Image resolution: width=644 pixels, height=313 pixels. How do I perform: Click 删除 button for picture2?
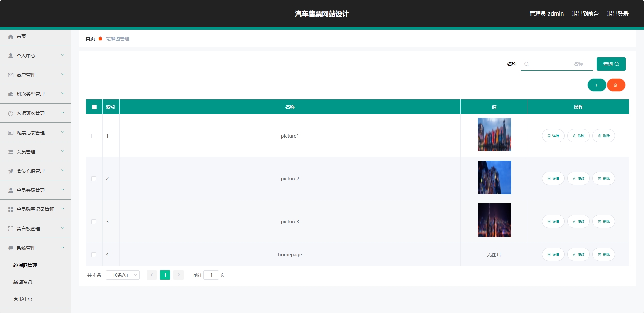(604, 178)
